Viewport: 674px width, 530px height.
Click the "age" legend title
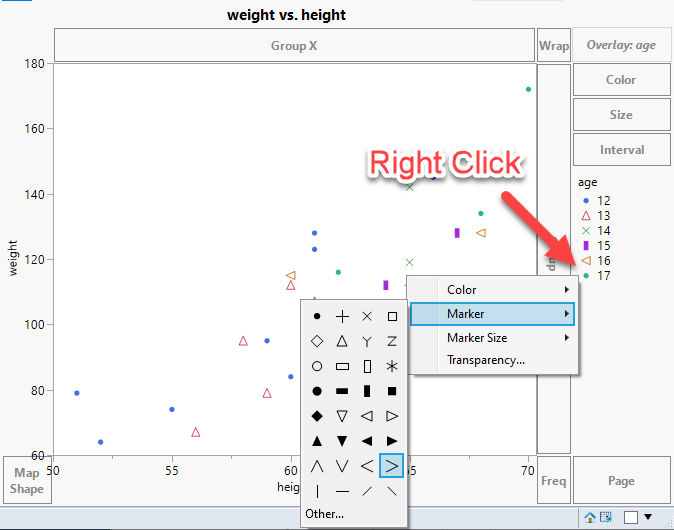(587, 183)
